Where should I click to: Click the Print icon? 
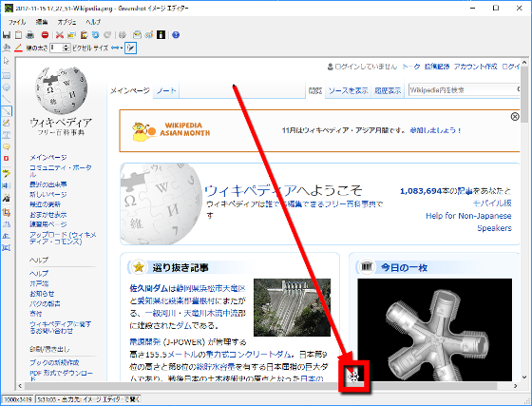coord(30,34)
